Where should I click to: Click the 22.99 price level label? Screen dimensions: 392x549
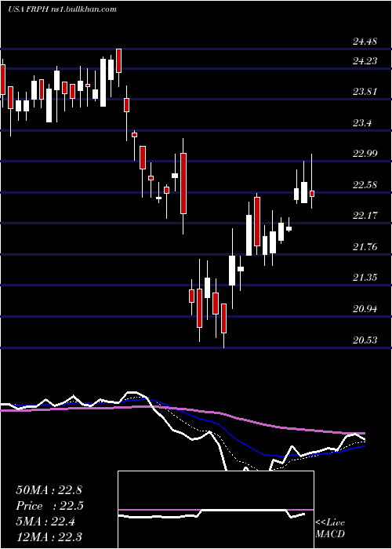[365, 154]
